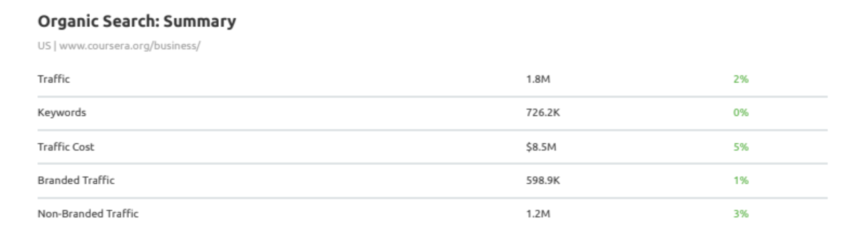Click the 1% branded traffic change
The height and width of the screenshot is (250, 868).
tap(741, 180)
